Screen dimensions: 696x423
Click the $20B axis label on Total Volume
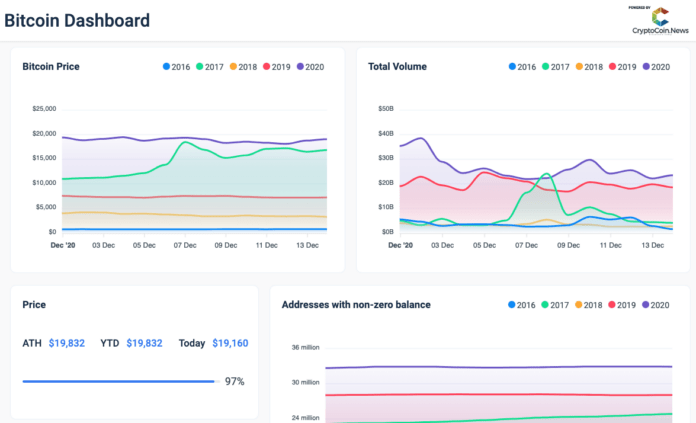[x=386, y=182]
